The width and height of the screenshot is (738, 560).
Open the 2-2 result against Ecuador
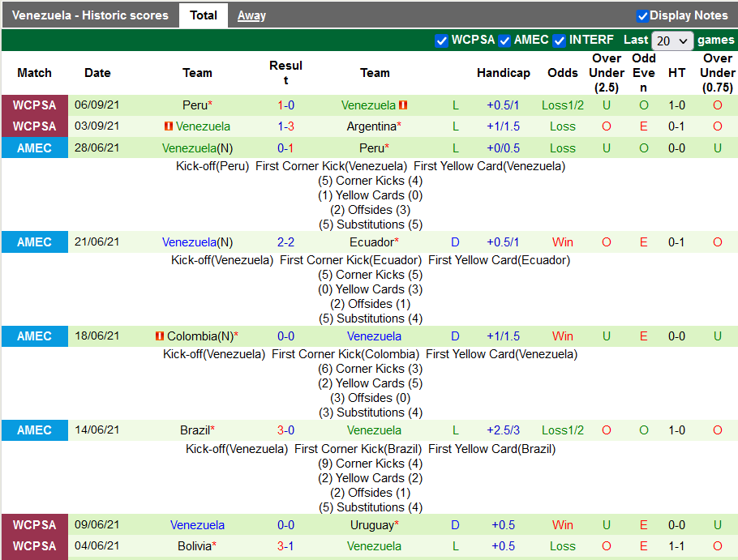285,242
